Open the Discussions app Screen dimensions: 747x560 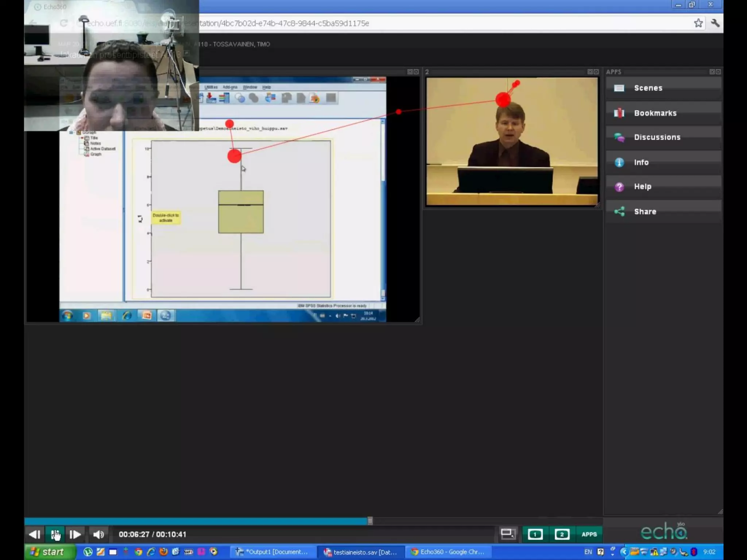coord(657,137)
